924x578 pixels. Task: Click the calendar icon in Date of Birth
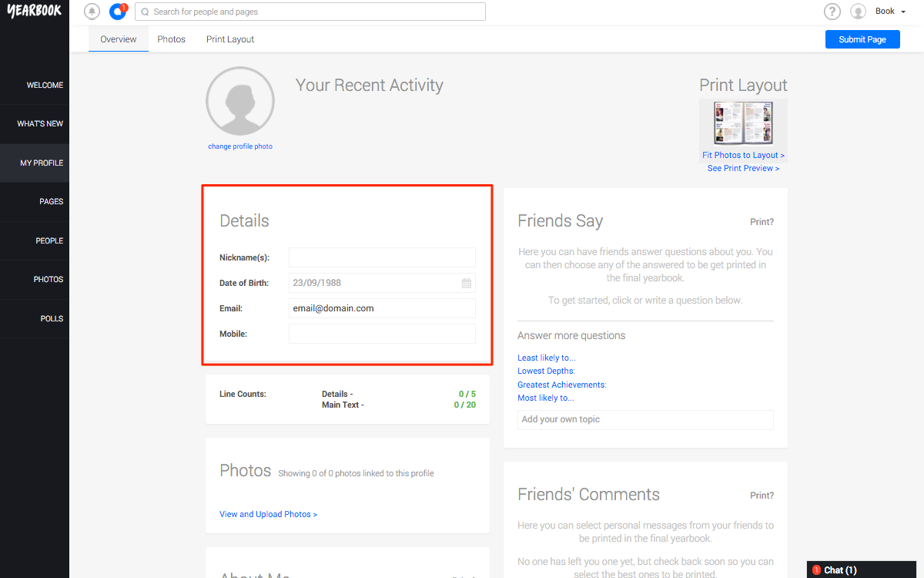click(x=466, y=283)
